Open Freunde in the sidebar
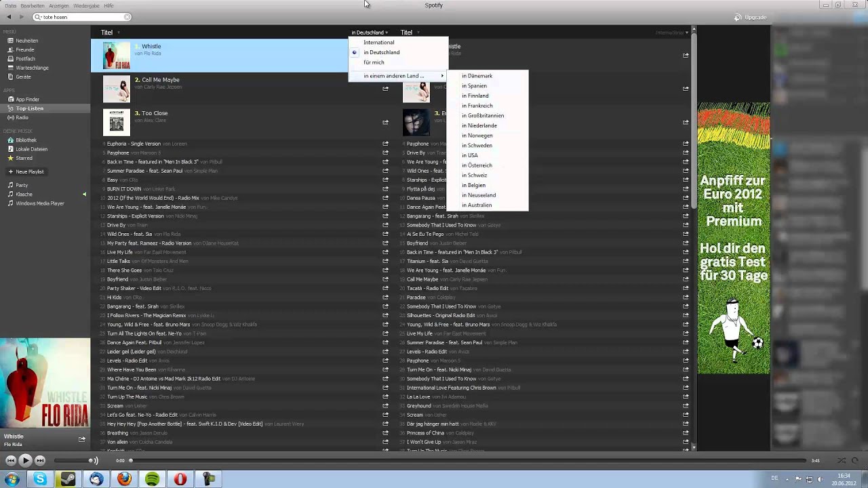This screenshot has height=488, width=868. coord(25,49)
